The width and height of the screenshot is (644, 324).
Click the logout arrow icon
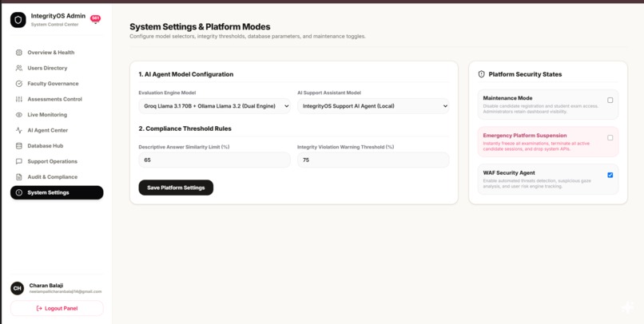pos(39,308)
